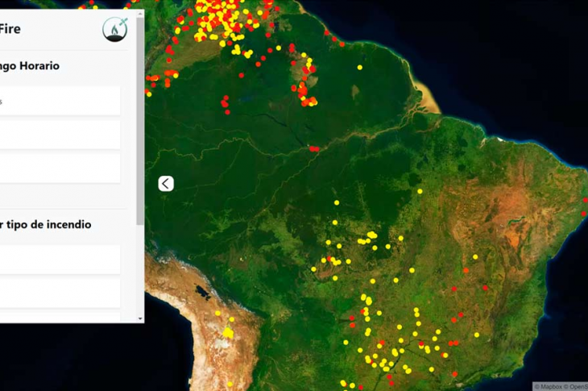Collapse the sidebar with the chevron arrow
The image size is (588, 391).
coord(165,184)
